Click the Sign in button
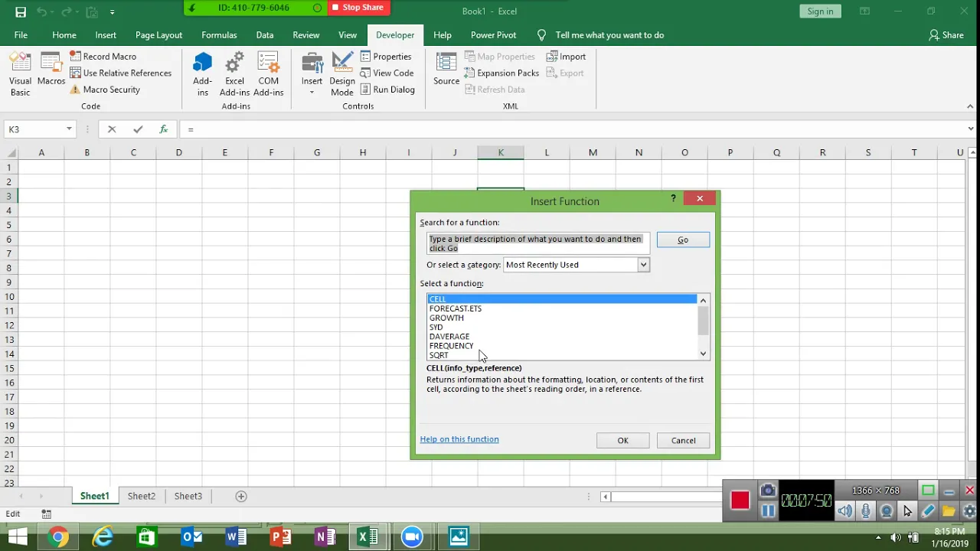Image resolution: width=980 pixels, height=551 pixels. [x=820, y=11]
